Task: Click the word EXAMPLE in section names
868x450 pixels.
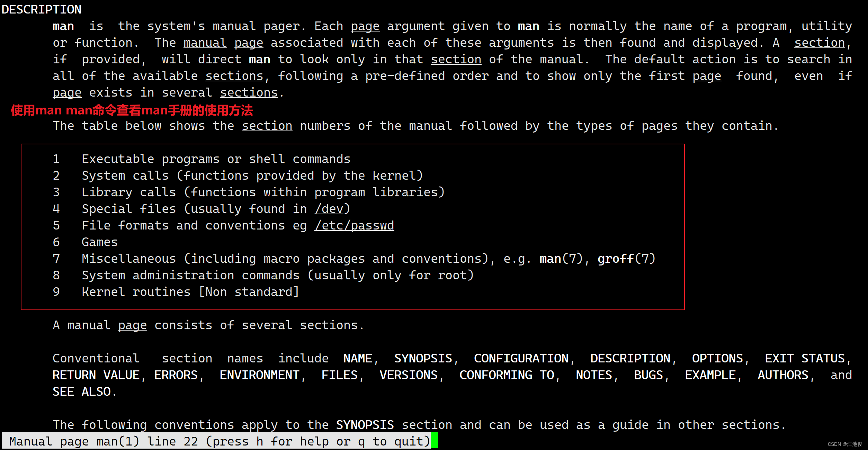Action: tap(710, 375)
